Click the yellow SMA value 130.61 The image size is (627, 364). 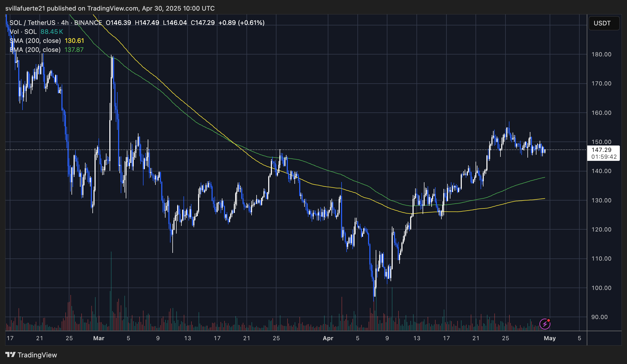tap(74, 41)
